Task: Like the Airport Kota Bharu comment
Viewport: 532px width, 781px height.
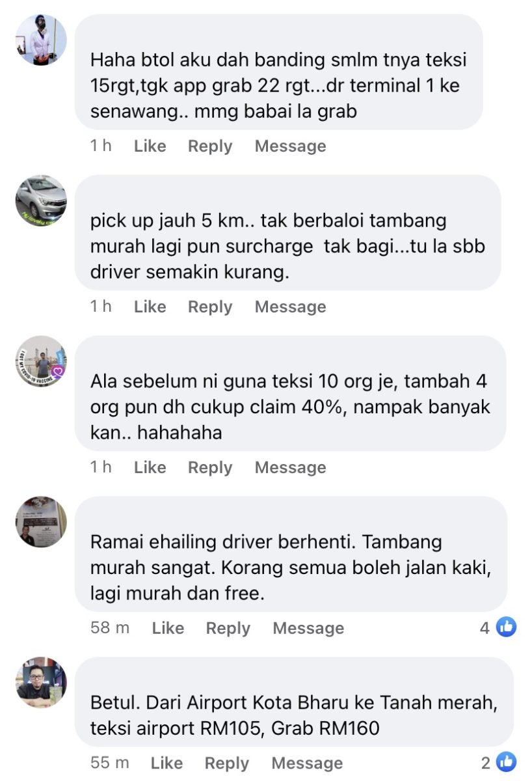Action: (x=167, y=763)
